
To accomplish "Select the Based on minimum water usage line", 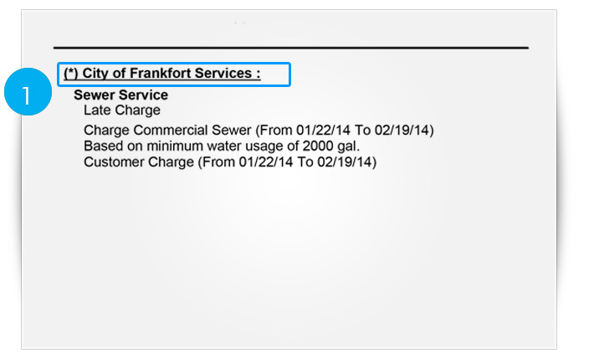I will [222, 146].
